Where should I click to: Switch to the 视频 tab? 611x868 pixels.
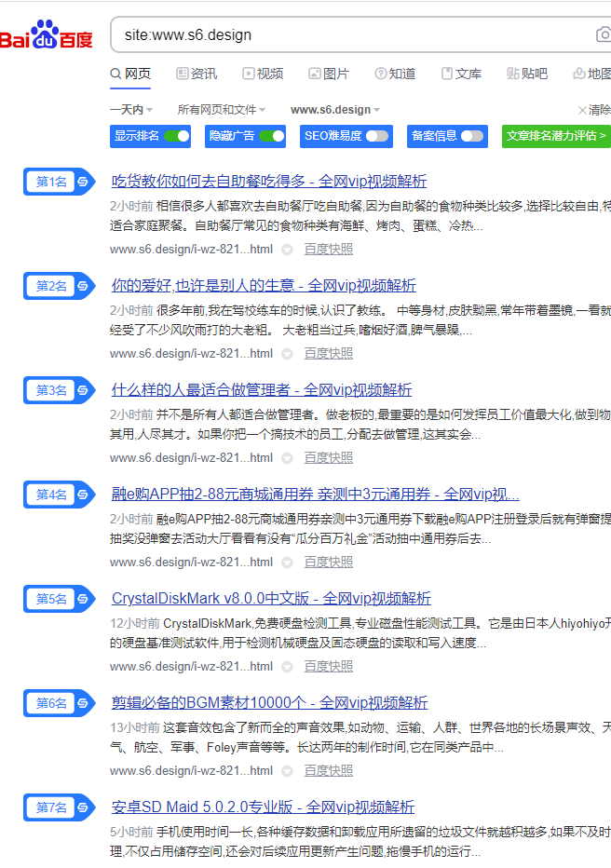click(263, 74)
